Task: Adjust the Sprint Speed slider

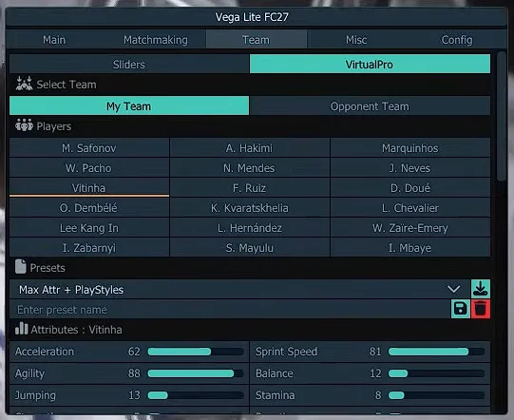Action: 436,352
